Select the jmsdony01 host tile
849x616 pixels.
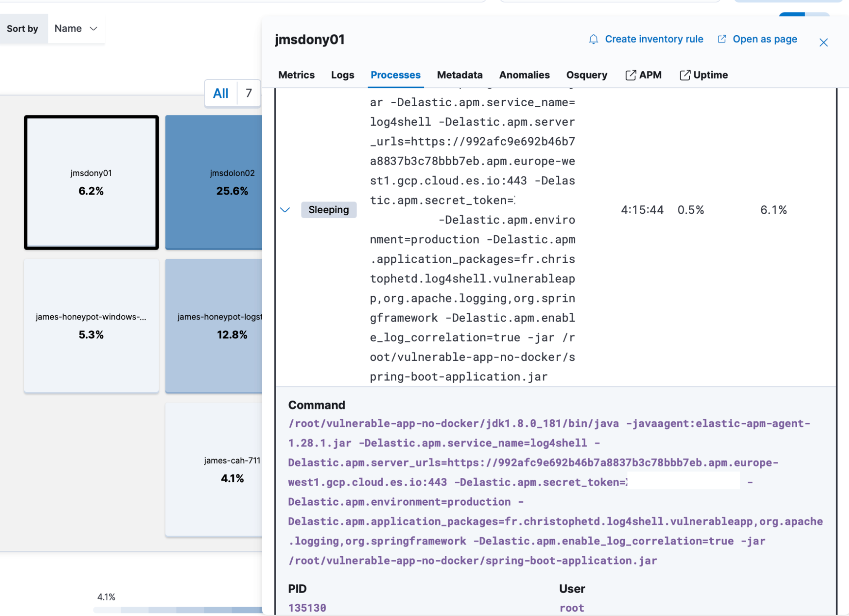tap(91, 182)
